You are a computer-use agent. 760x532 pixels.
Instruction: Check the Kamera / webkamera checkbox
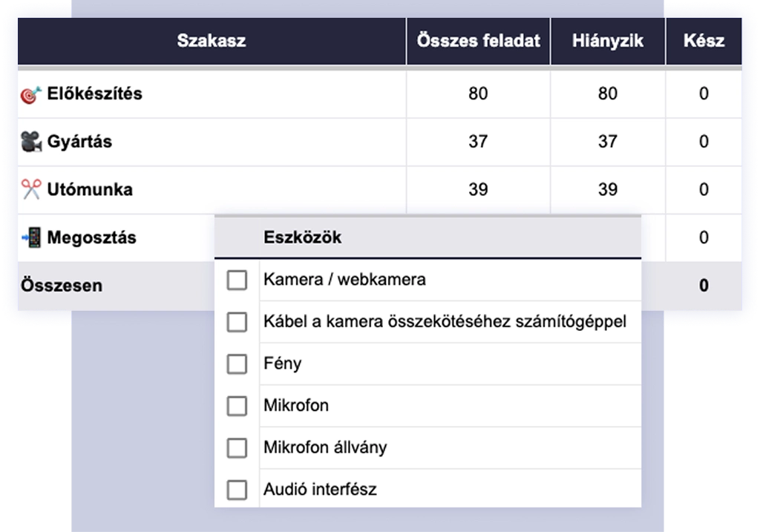click(x=237, y=280)
